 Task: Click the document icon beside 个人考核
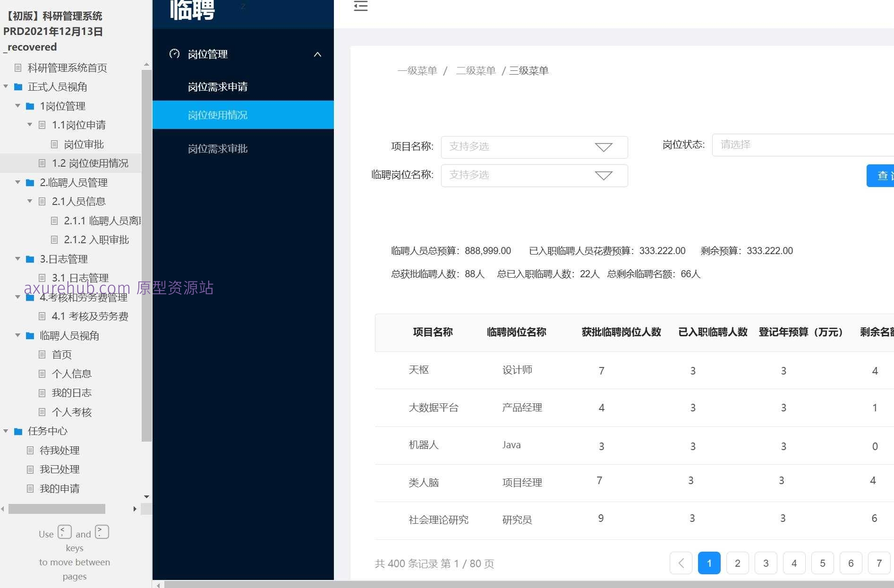[x=42, y=412]
